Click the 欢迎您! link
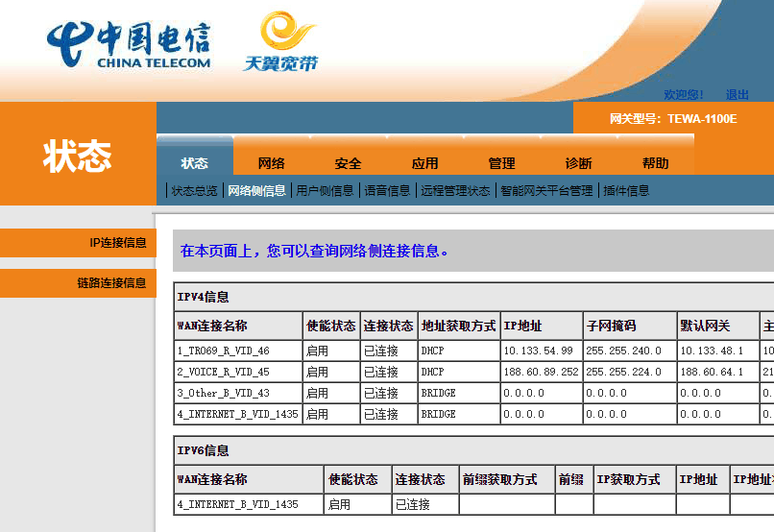 point(683,94)
